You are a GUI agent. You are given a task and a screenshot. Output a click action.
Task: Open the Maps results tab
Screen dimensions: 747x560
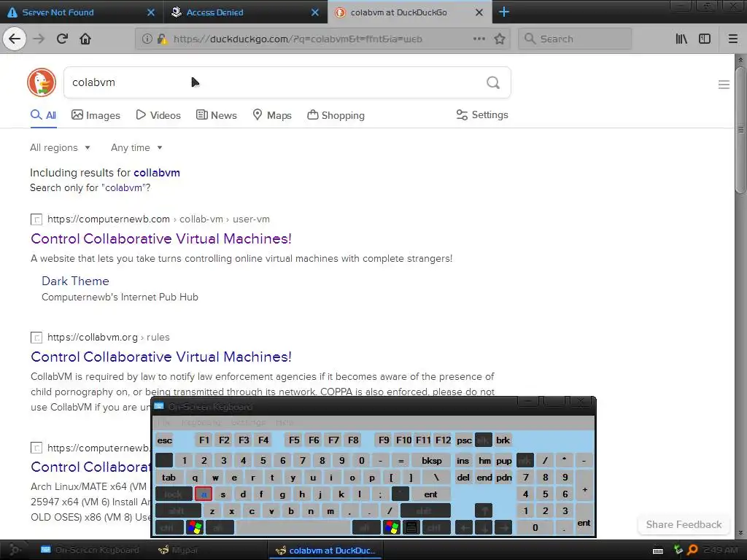(272, 115)
